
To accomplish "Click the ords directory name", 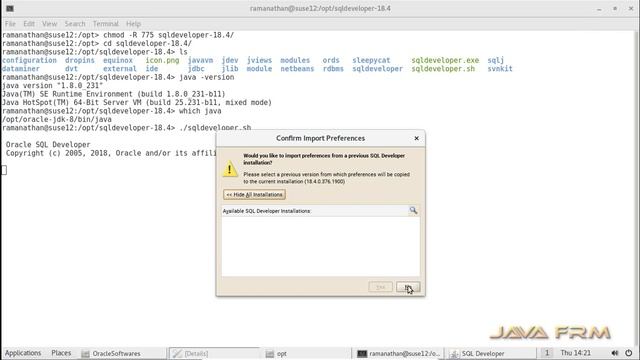I will 331,60.
